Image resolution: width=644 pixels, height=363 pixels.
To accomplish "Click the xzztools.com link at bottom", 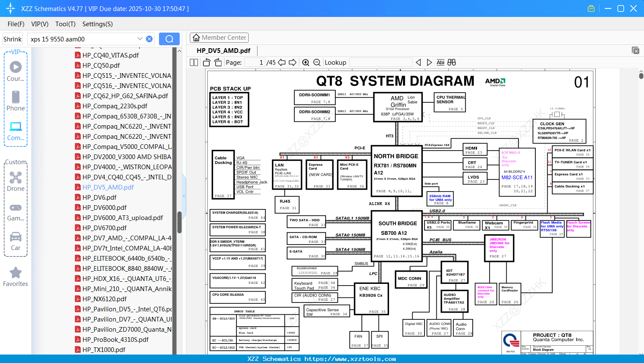I will [x=350, y=359].
